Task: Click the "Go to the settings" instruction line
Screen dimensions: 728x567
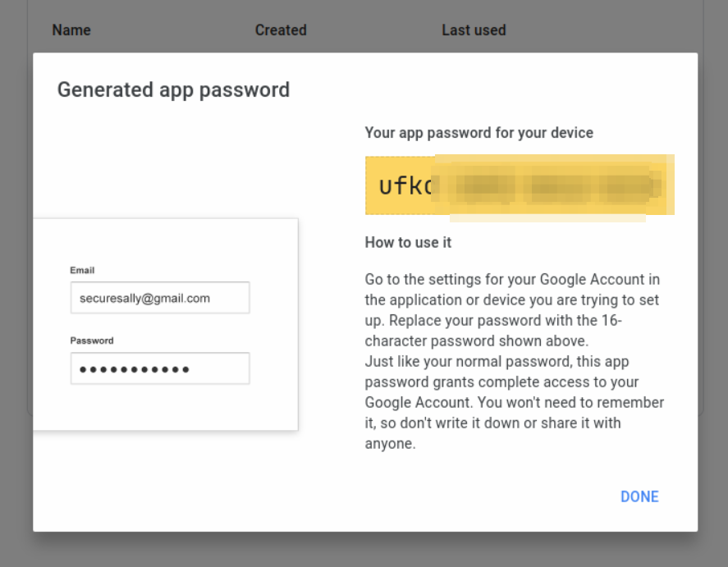Action: point(512,280)
